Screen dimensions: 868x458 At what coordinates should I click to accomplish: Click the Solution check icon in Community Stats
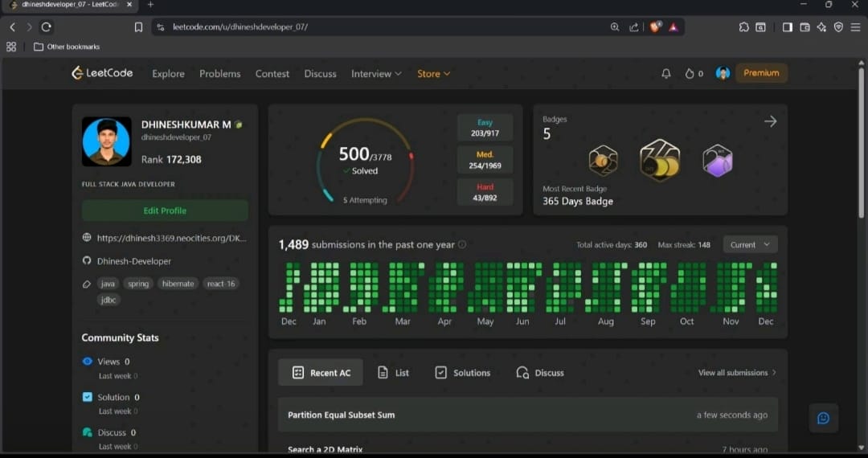click(x=87, y=397)
